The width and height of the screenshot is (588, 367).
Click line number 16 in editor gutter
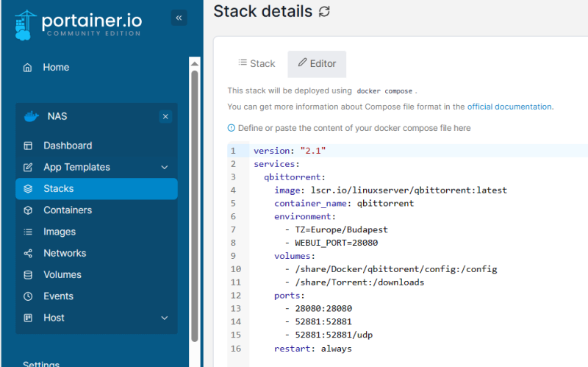(236, 349)
